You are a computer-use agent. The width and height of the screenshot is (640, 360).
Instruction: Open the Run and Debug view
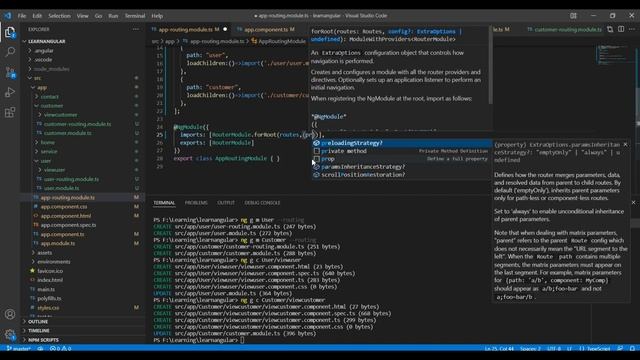tap(10, 92)
